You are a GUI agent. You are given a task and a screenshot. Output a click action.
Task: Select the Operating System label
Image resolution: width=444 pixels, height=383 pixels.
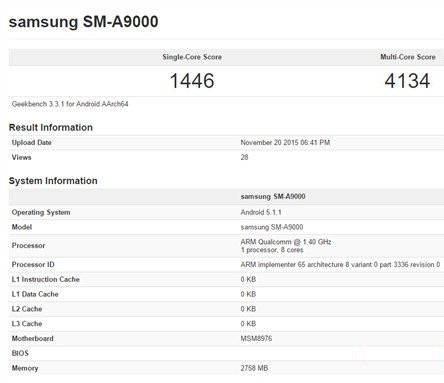41,212
